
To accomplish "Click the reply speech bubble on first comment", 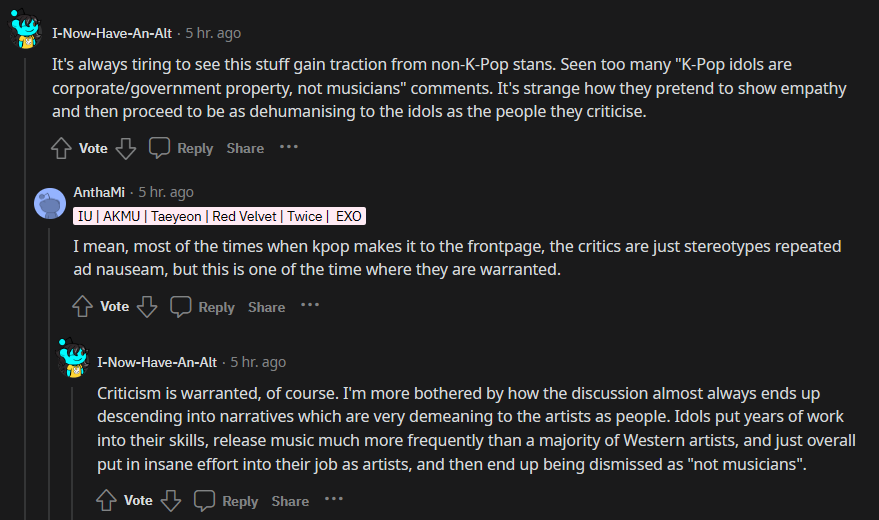I will coord(181,148).
